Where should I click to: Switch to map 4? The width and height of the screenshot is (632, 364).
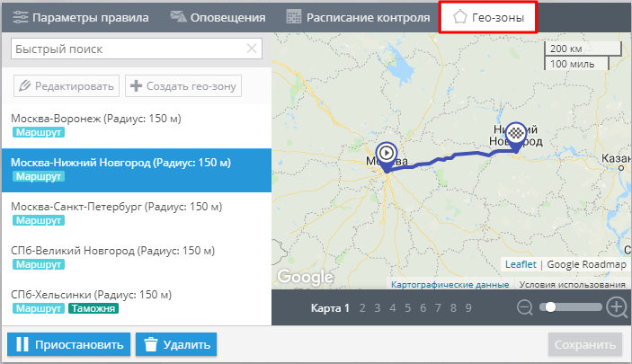[x=393, y=308]
